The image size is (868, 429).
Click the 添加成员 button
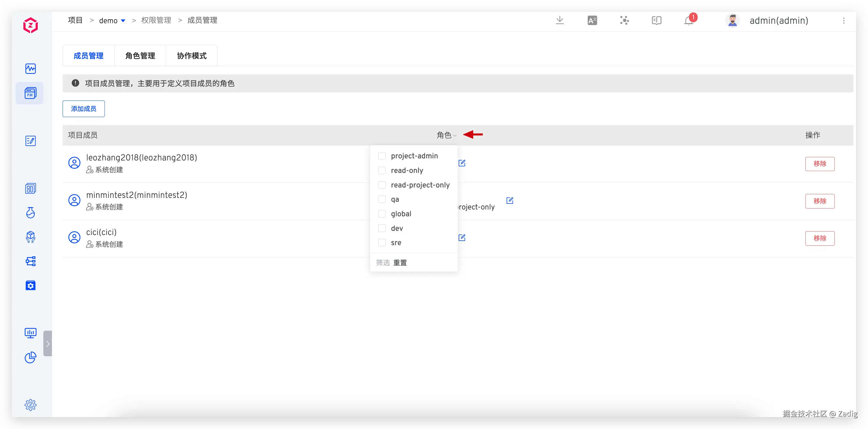tap(84, 109)
